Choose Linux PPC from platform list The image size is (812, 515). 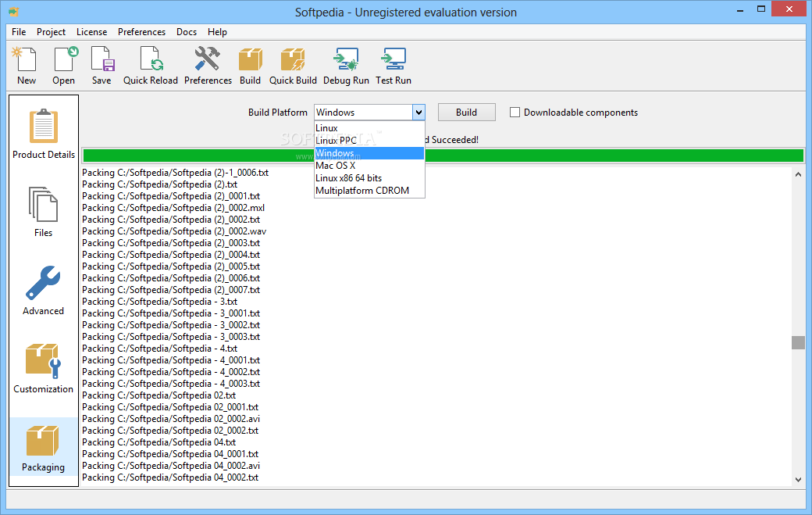[x=369, y=141]
